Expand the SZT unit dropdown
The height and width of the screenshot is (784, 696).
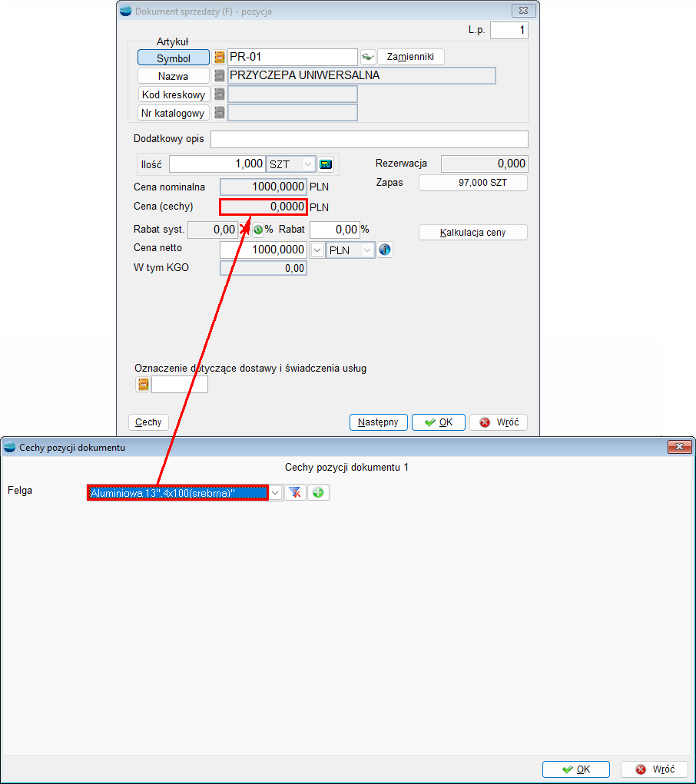(x=308, y=164)
